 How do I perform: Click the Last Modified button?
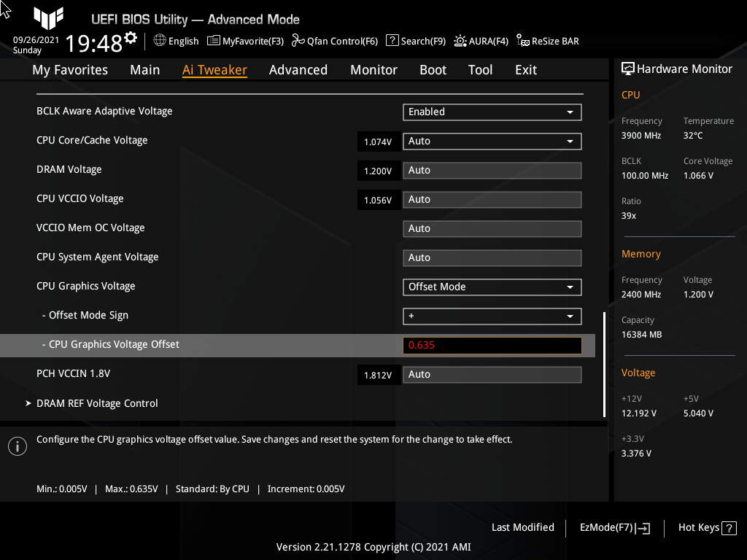(522, 527)
